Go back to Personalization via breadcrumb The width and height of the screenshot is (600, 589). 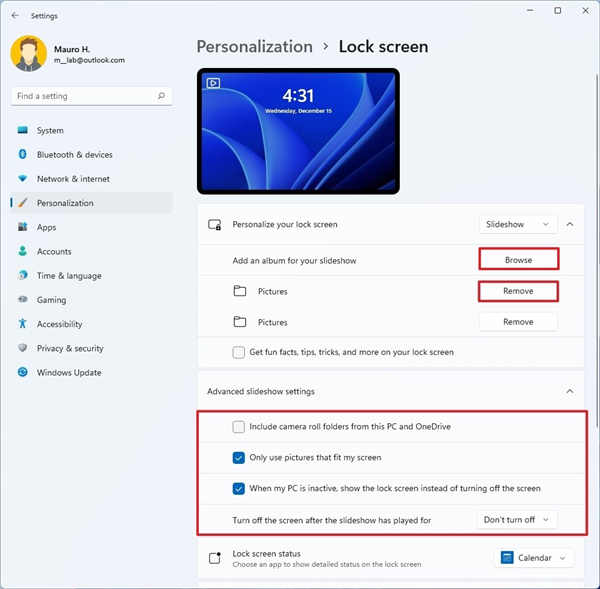[254, 47]
